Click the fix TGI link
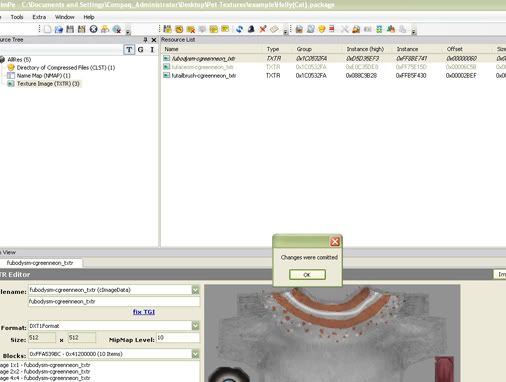 click(x=144, y=312)
